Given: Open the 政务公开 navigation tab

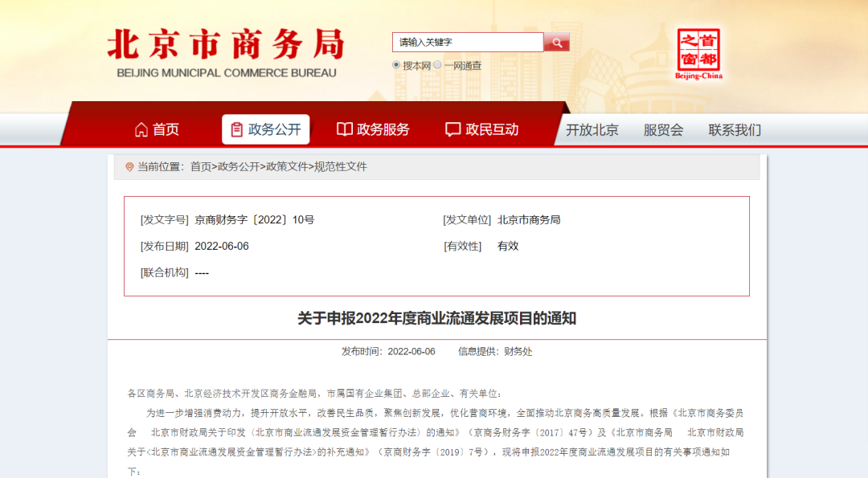Looking at the screenshot, I should 266,129.
